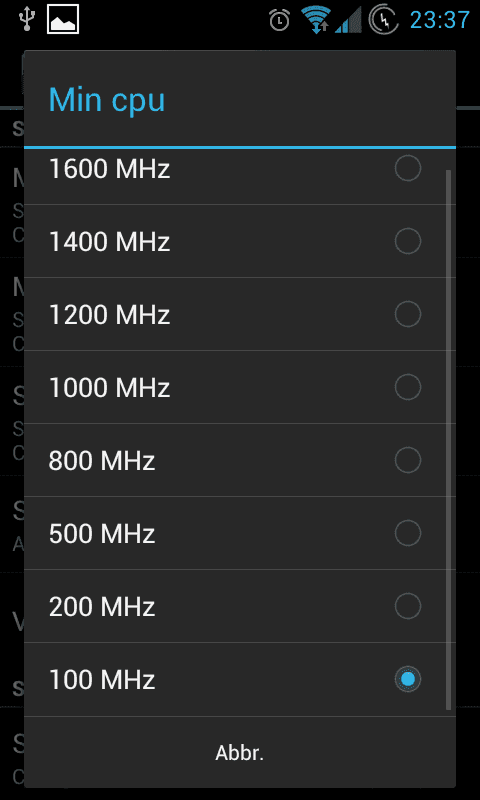Cancel with the Abbr. button

[240, 753]
